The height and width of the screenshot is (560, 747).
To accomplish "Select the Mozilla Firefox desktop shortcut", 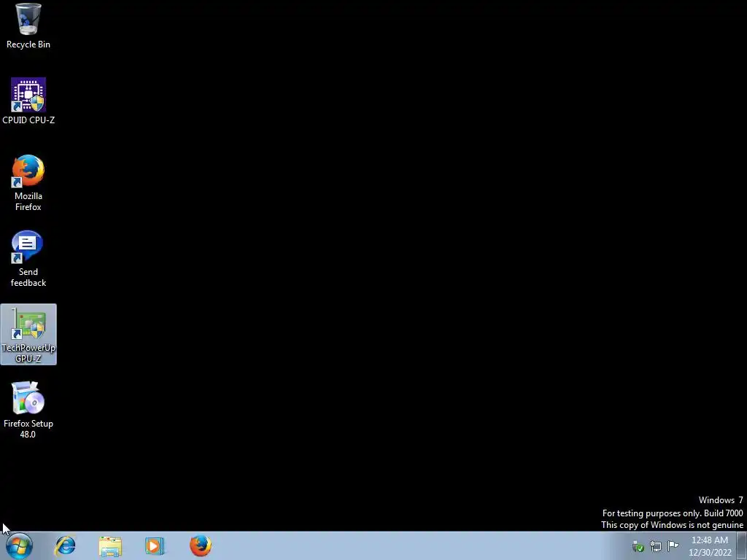I will click(28, 182).
